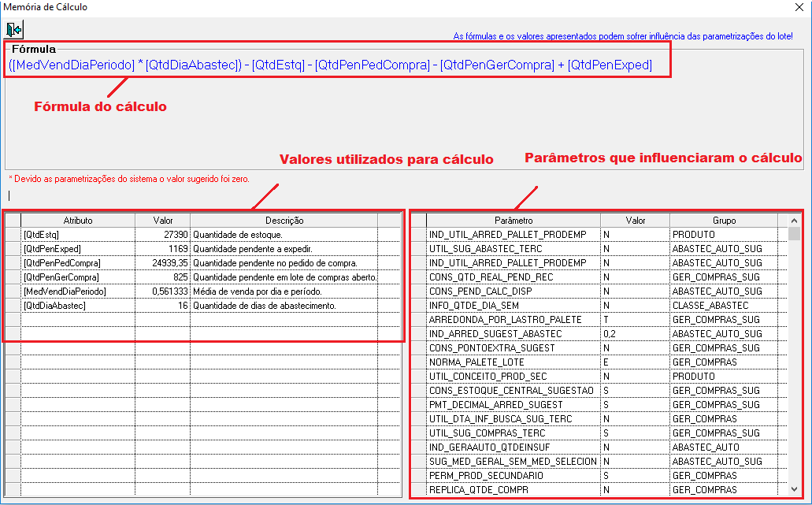
Task: Select parameter CONS_PONTOEXTRA_SUGEST
Action: 514,348
